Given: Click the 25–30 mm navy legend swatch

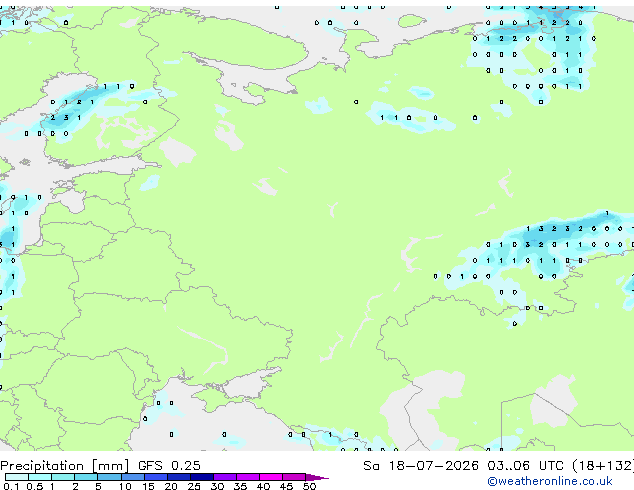Looking at the screenshot, I should point(202,477).
